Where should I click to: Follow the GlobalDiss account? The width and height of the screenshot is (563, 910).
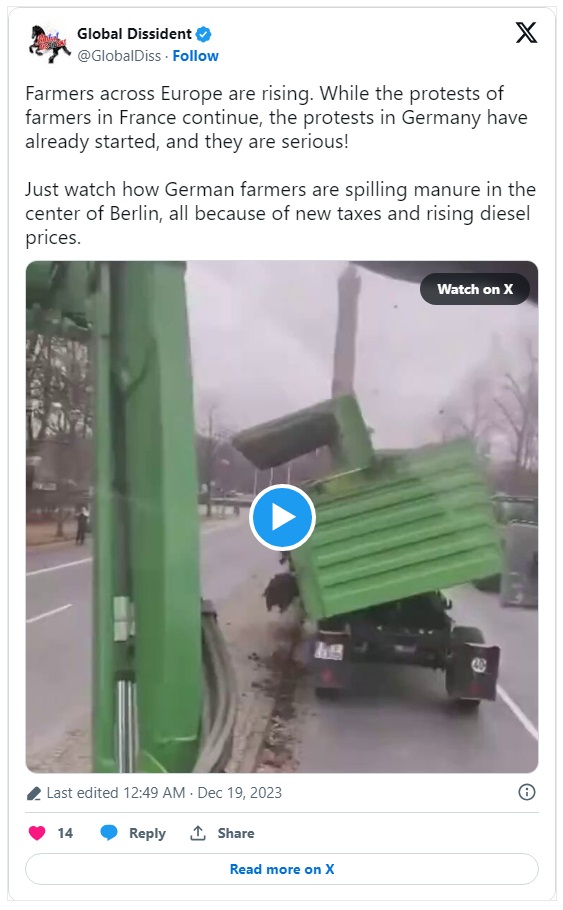click(x=196, y=56)
